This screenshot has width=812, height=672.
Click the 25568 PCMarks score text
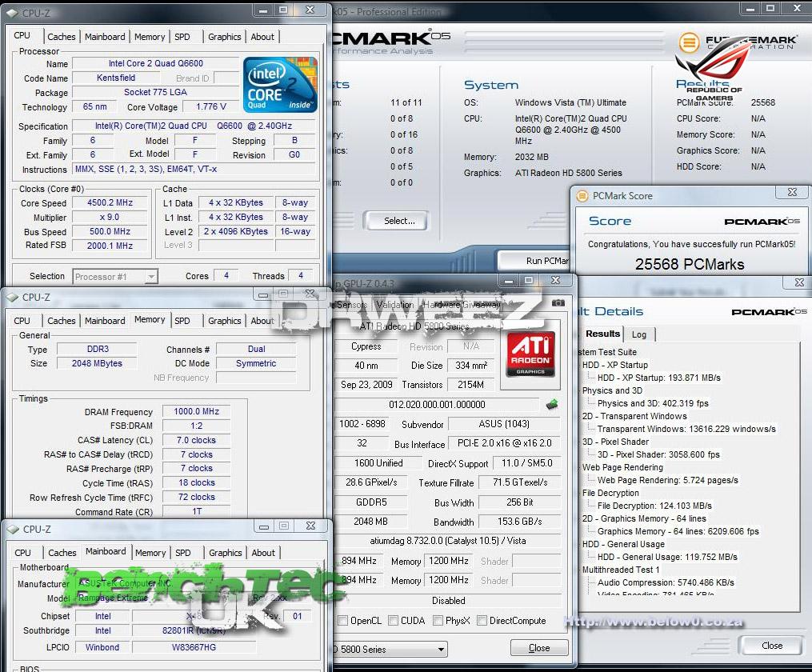point(690,264)
